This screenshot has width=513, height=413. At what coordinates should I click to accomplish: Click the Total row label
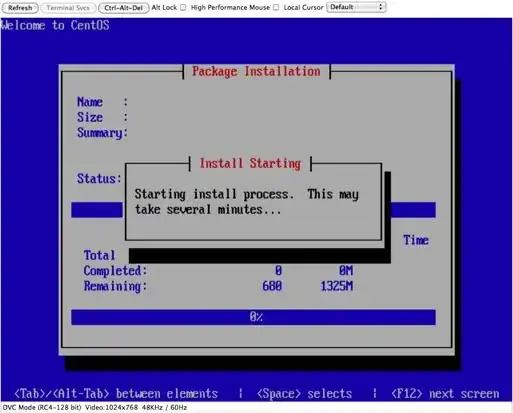click(99, 255)
